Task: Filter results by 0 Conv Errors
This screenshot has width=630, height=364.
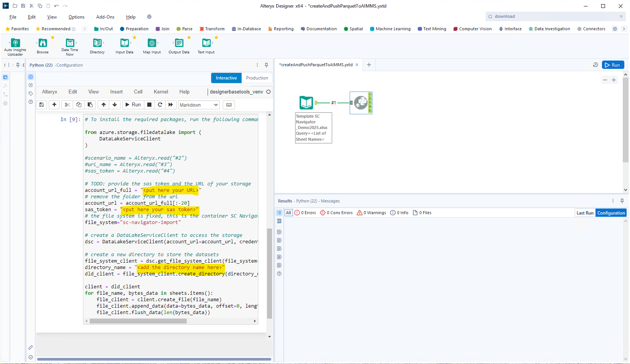Action: (336, 213)
